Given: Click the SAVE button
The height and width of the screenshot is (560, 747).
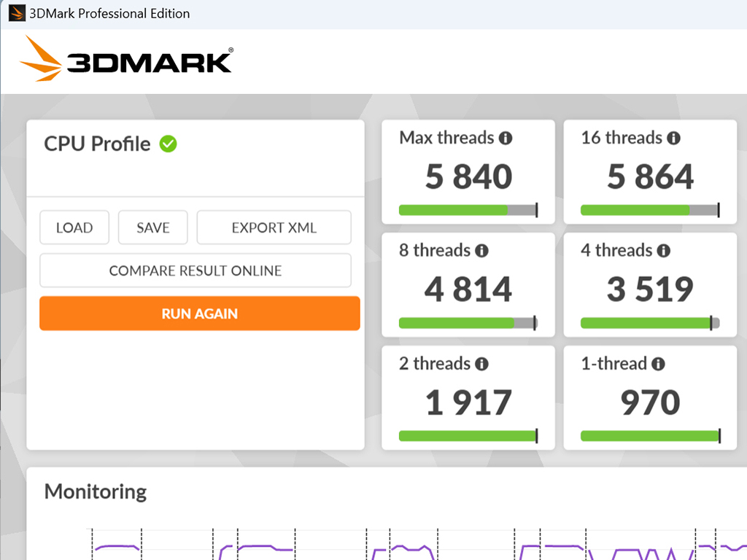Looking at the screenshot, I should pos(153,227).
